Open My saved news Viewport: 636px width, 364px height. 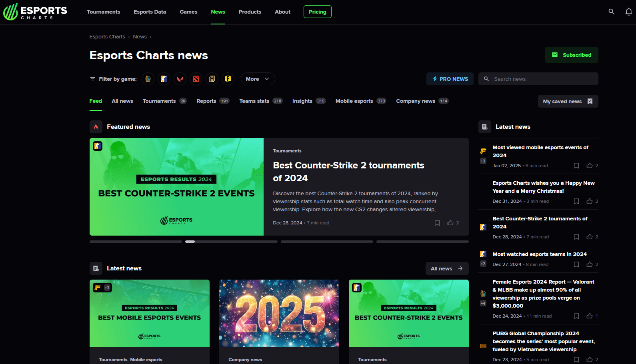[568, 101]
